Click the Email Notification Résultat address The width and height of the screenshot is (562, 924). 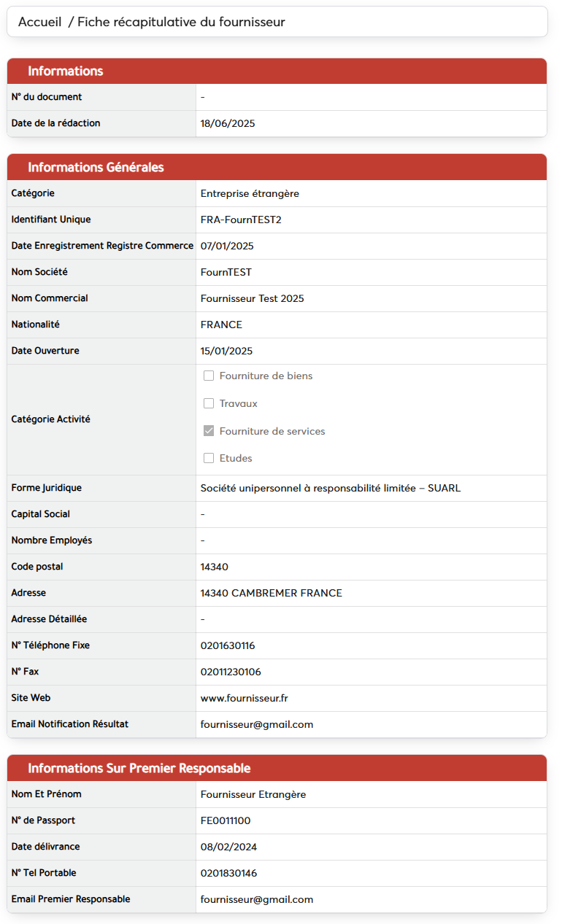click(256, 724)
